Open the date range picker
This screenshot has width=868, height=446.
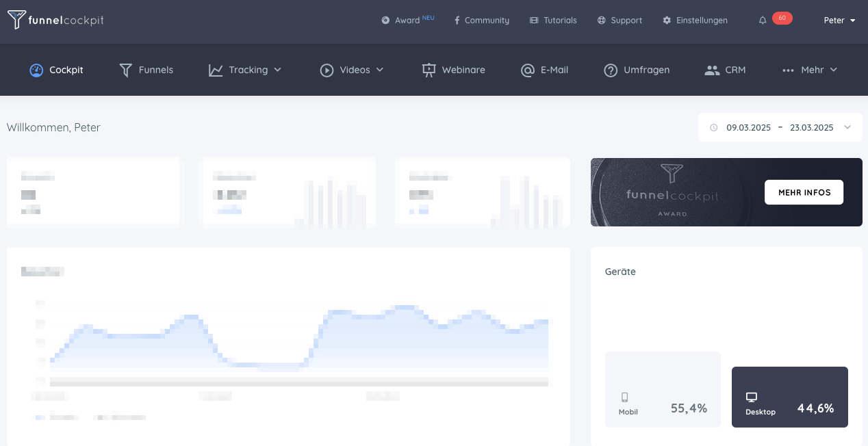click(x=780, y=127)
